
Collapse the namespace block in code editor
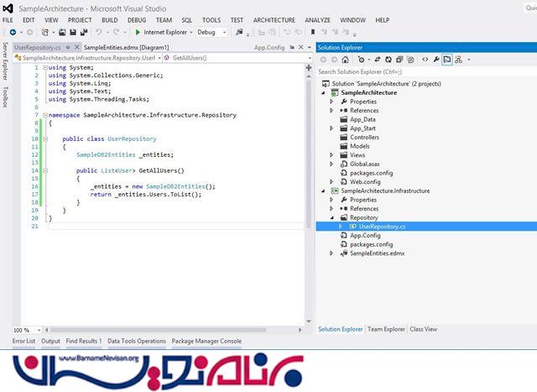pyautogui.click(x=44, y=114)
